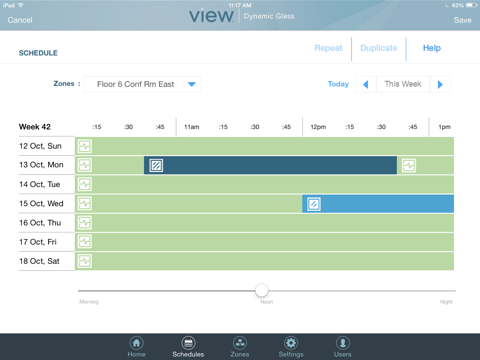
Task: Select the tint icon on the Wednesday light blue block
Action: pos(314,204)
